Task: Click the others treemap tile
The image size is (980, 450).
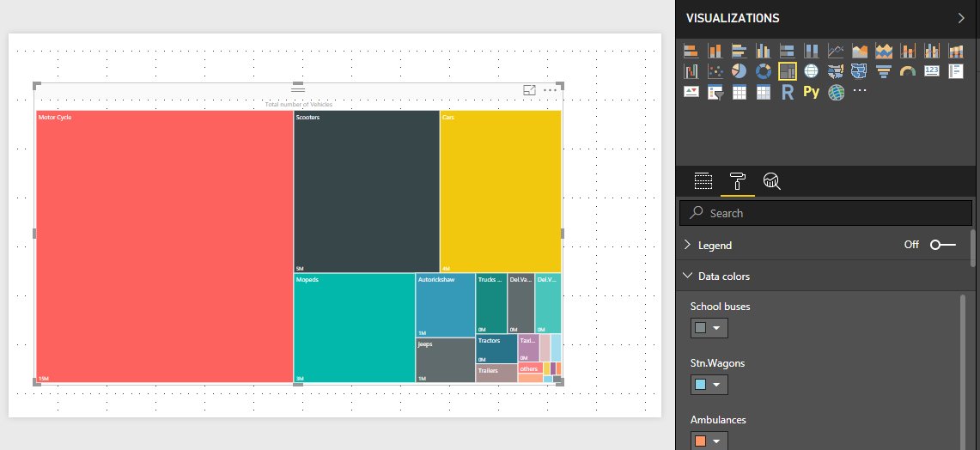Action: (x=530, y=368)
